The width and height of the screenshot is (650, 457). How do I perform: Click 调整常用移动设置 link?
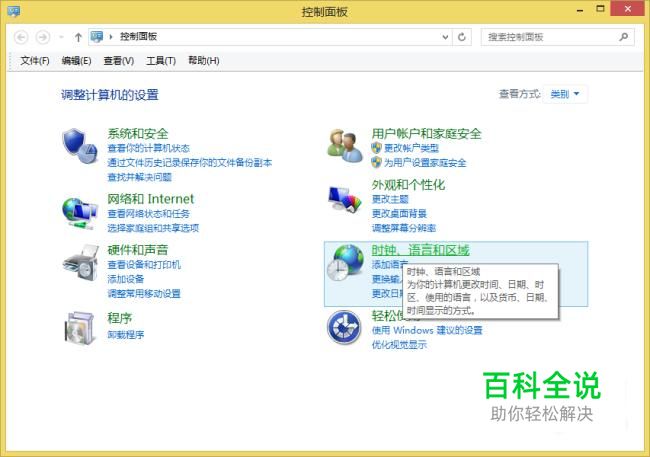tap(144, 294)
